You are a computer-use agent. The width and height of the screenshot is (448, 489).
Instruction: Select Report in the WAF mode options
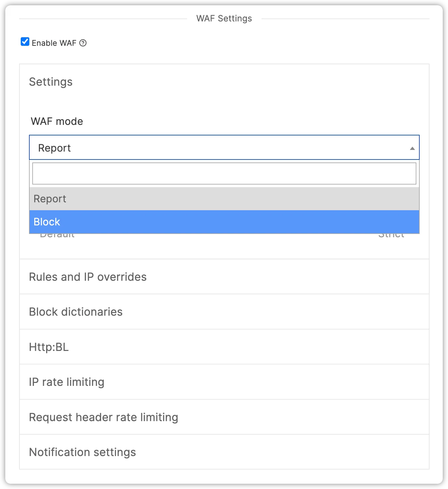pyautogui.click(x=224, y=198)
